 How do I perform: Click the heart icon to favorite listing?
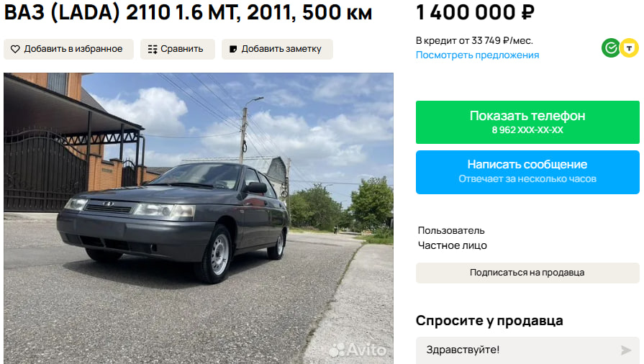pos(15,50)
